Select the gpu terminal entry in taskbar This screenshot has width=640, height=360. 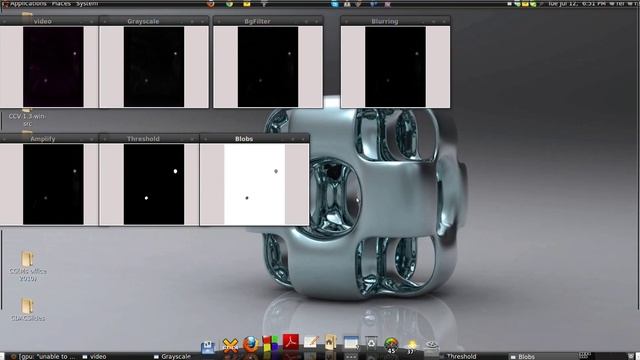pos(43,356)
